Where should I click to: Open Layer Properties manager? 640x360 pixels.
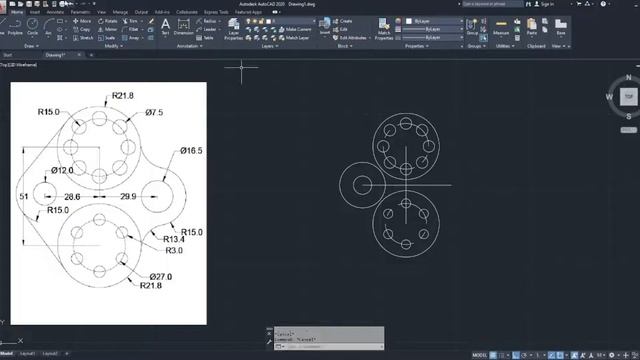(x=233, y=29)
